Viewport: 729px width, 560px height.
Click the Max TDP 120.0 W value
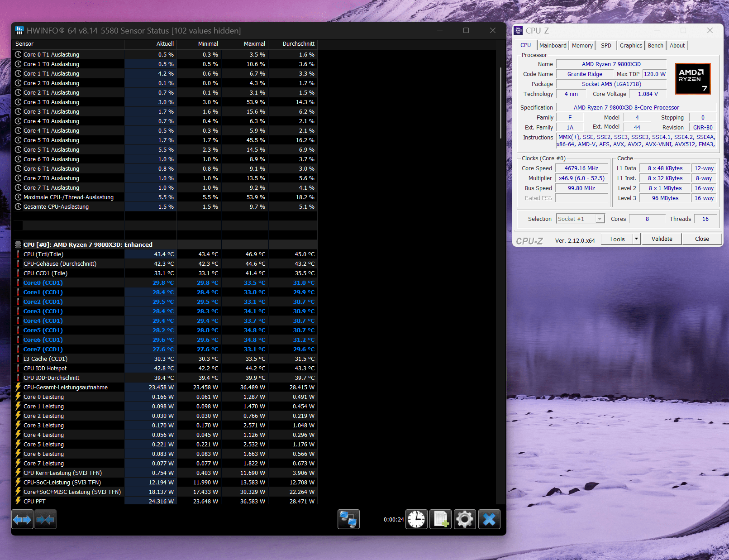(655, 74)
